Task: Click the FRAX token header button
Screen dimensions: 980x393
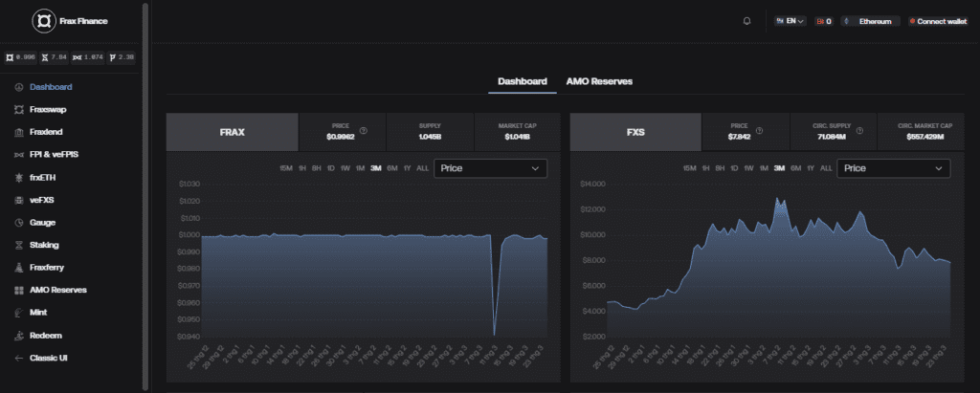Action: (233, 132)
